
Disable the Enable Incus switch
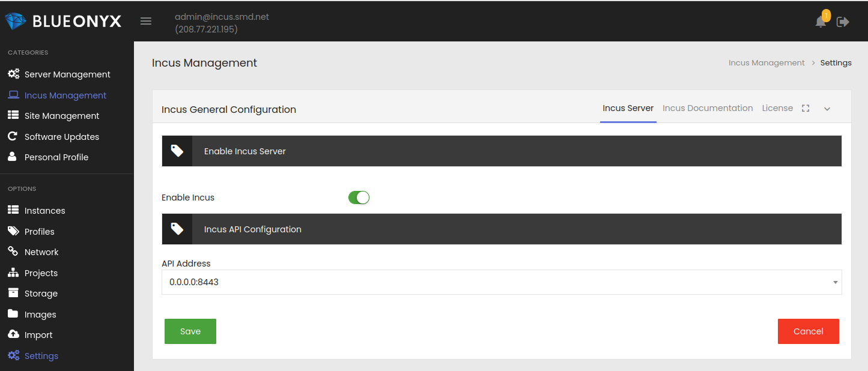[x=359, y=198]
